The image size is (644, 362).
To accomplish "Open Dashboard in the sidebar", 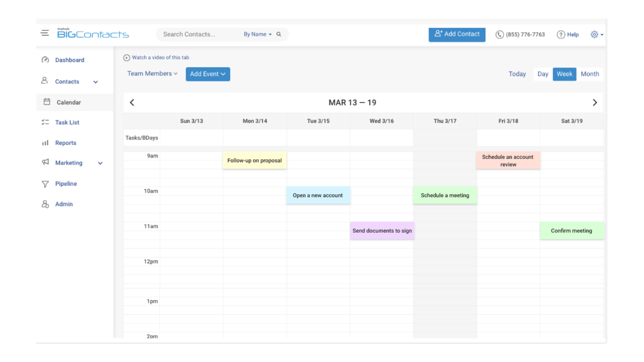I will point(70,60).
